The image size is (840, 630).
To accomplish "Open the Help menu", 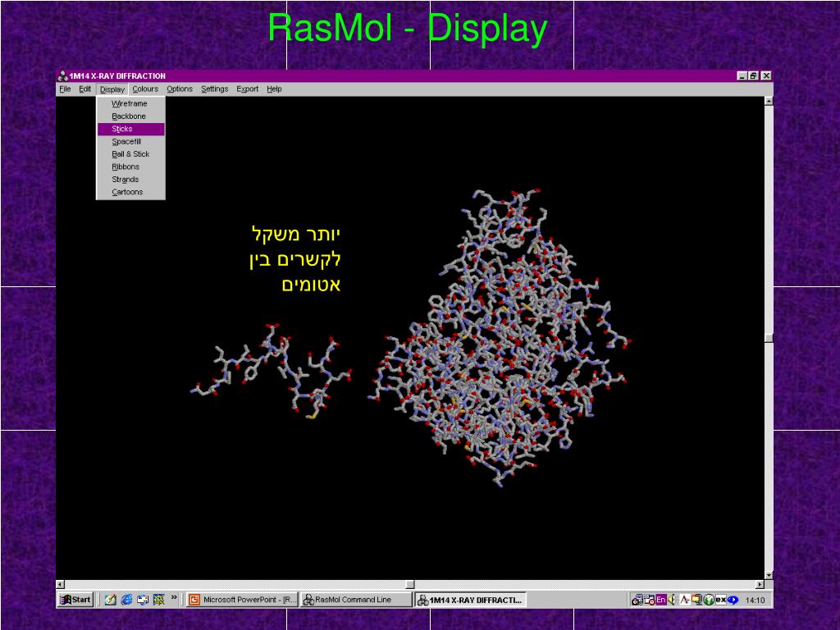I will point(274,89).
